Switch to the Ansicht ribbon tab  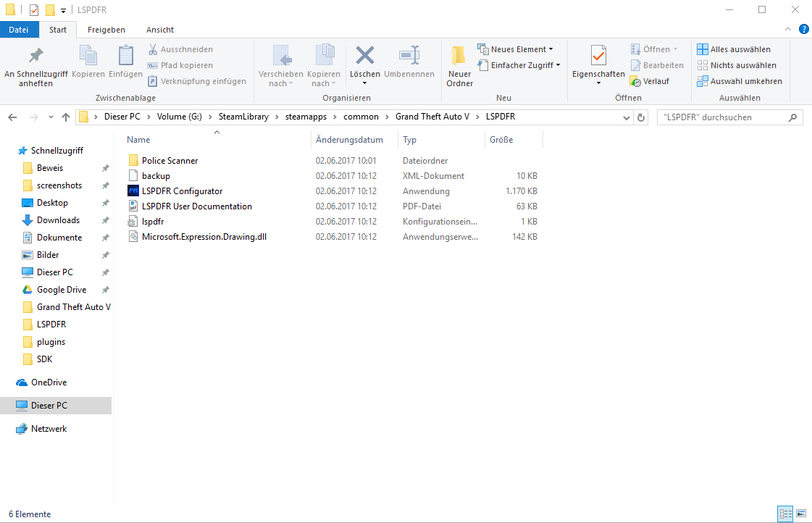(x=159, y=30)
